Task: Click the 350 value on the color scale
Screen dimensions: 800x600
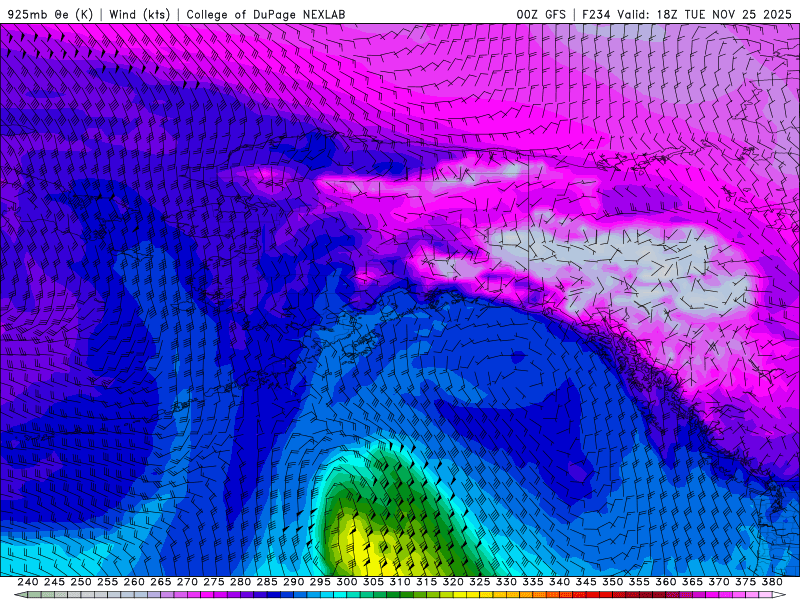Action: pyautogui.click(x=612, y=582)
